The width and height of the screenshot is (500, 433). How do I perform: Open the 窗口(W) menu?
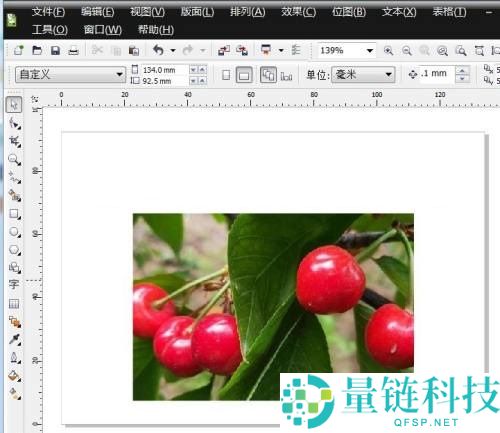pos(103,30)
